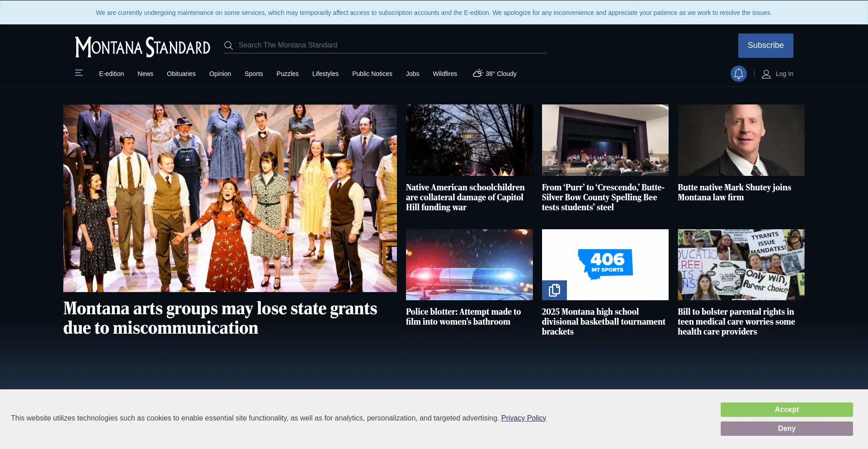868x449 pixels.
Task: Open the Puzzles section
Action: pos(288,74)
